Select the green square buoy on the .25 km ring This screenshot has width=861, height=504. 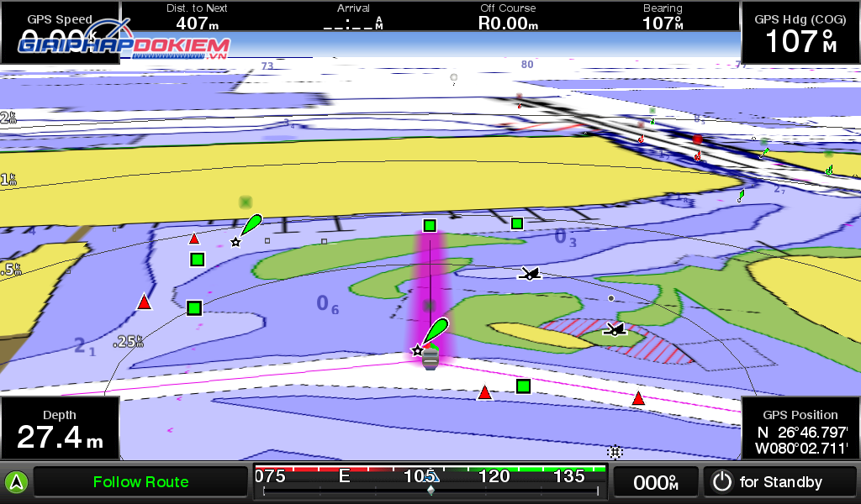point(194,308)
